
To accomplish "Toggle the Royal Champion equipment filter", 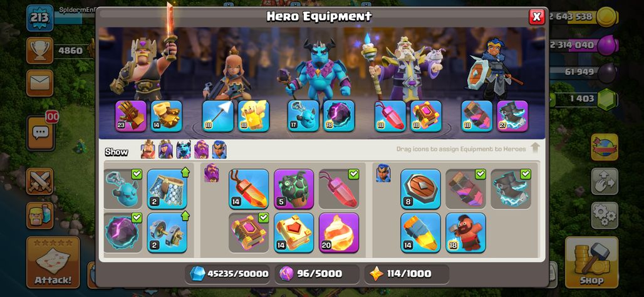I will pos(219,150).
